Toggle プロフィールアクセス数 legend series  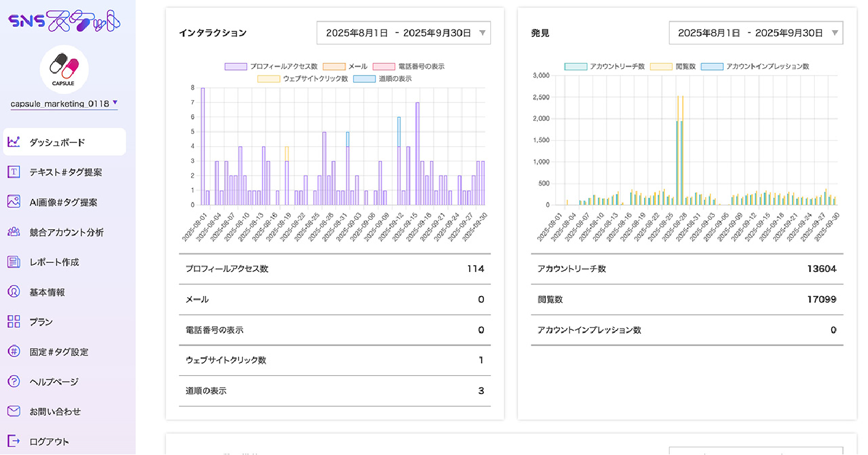click(x=271, y=66)
